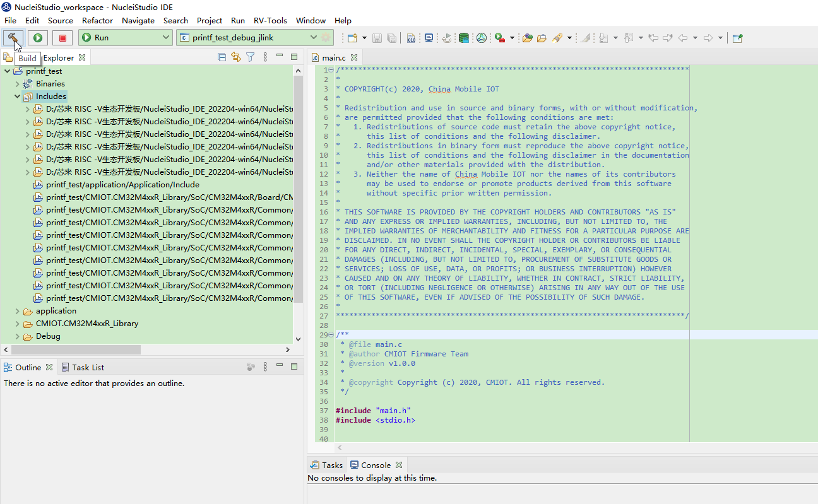Open the External Tools dropdown arrow

pyautogui.click(x=512, y=38)
